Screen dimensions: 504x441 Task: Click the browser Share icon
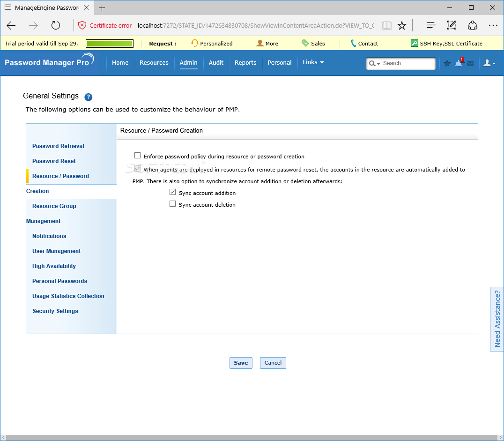point(472,25)
